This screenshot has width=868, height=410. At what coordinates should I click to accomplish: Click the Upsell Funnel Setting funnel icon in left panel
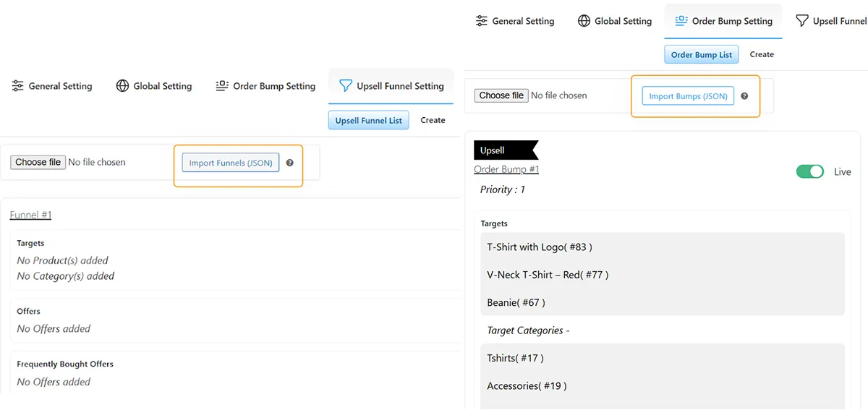[345, 86]
